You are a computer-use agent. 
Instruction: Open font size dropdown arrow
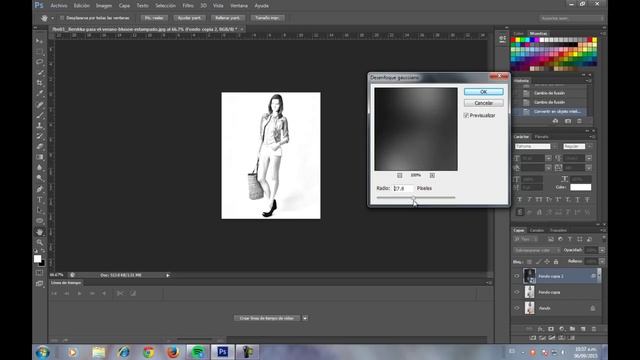[548, 158]
